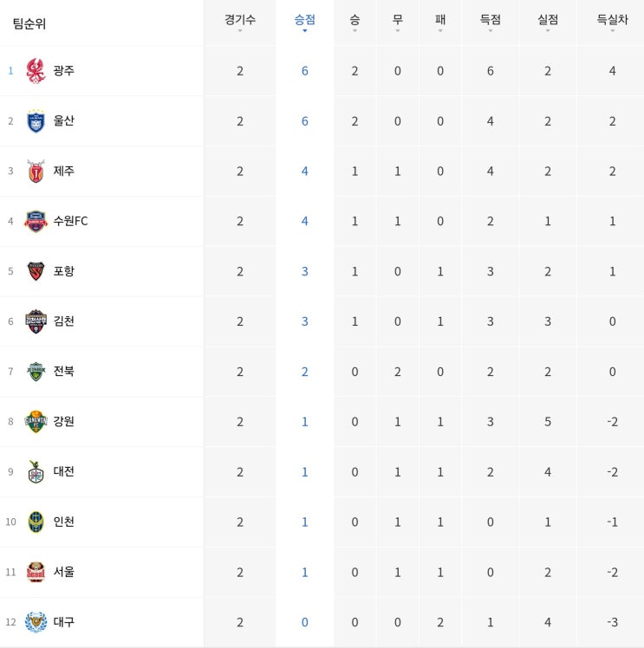Click the 울산 team emblem
The height and width of the screenshot is (648, 644).
point(36,121)
